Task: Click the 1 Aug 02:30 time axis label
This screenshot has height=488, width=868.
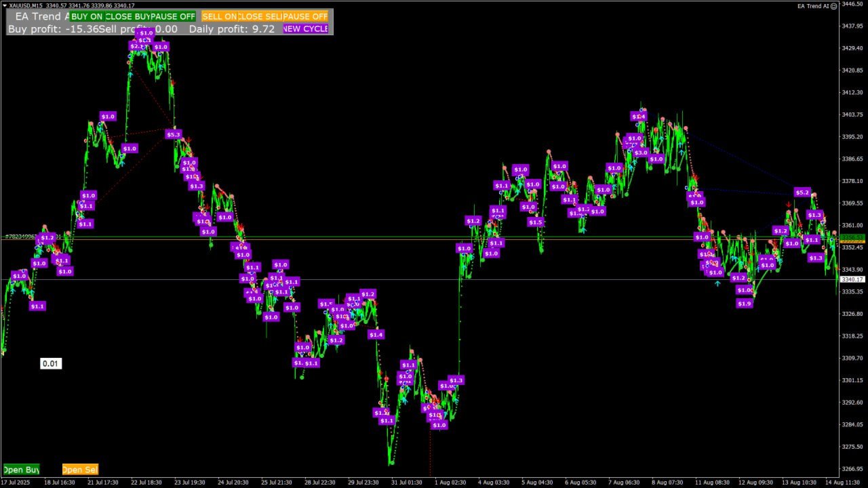Action: [450, 482]
